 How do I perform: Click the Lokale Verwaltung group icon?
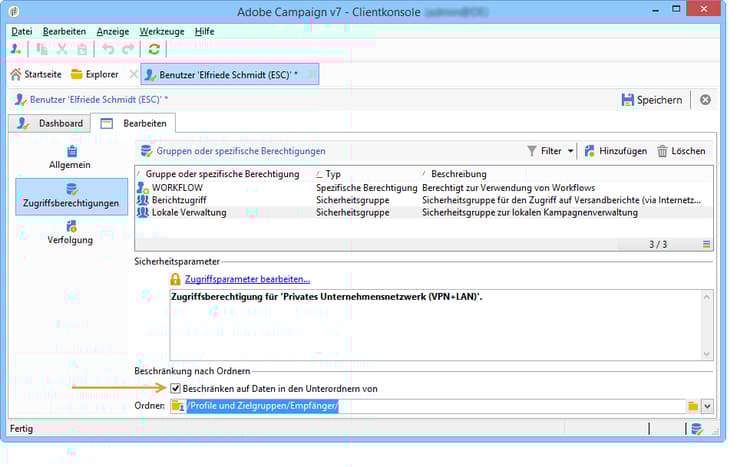(143, 212)
